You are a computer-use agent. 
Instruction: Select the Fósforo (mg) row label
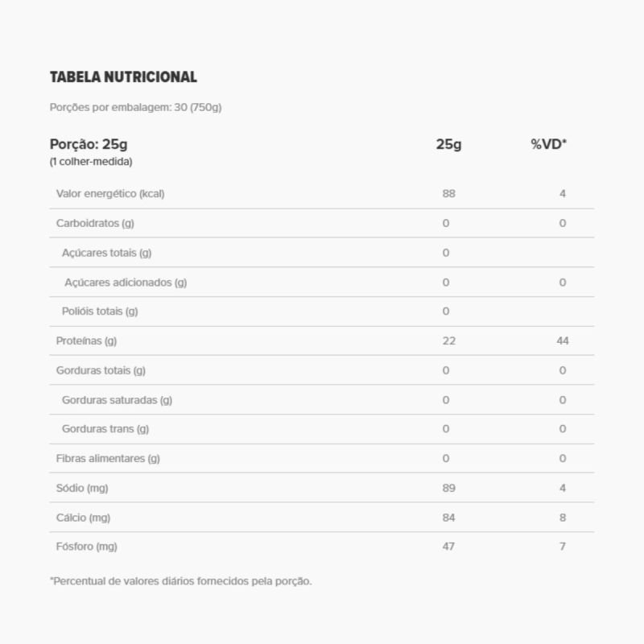point(86,547)
